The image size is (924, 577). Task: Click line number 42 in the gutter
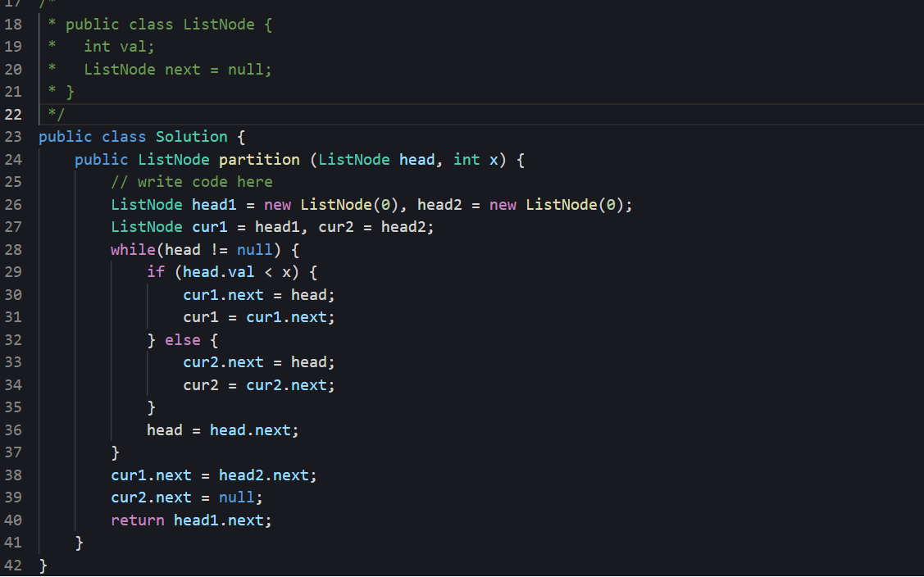[13, 566]
